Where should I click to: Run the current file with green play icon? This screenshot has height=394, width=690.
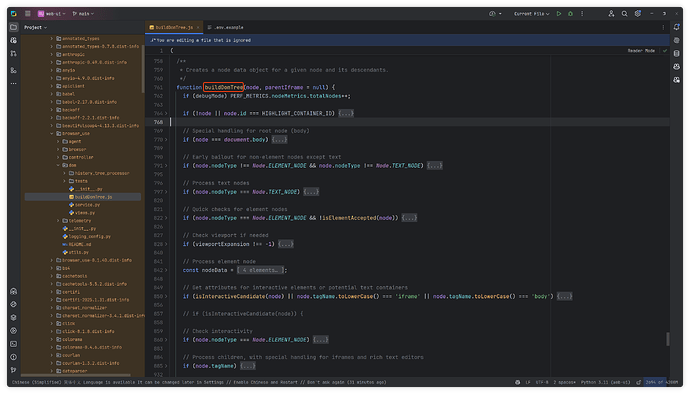(559, 14)
